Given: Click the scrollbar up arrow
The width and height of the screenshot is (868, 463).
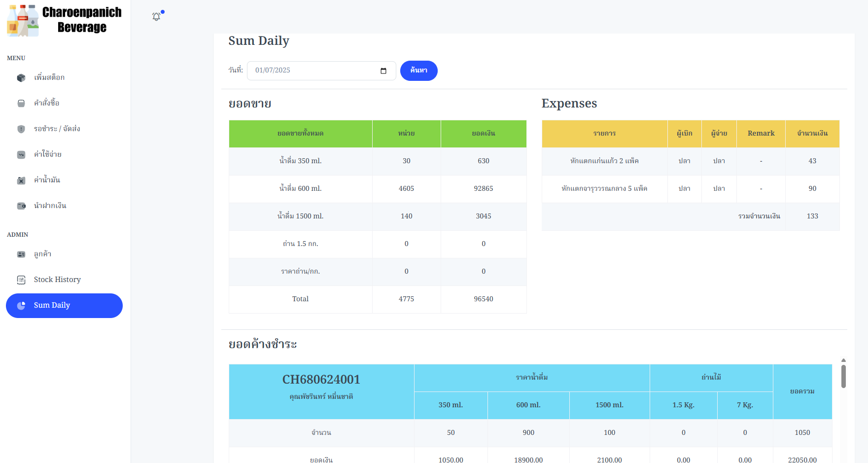Looking at the screenshot, I should [843, 360].
